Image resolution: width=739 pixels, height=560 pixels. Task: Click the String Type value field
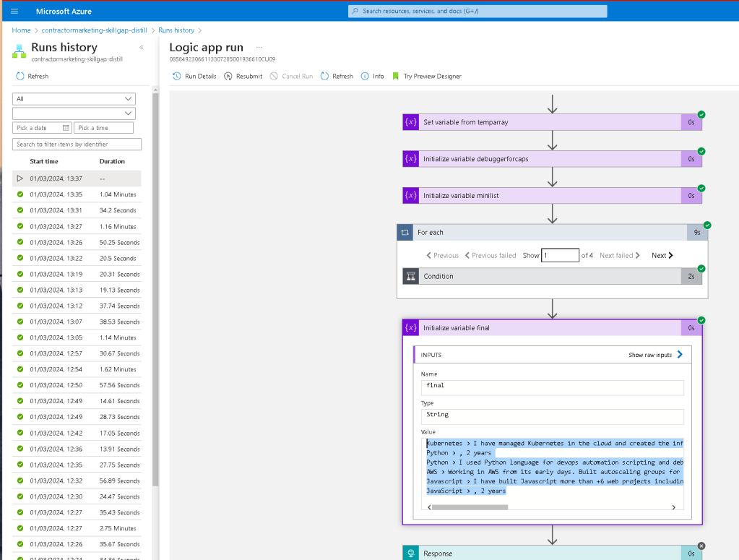(553, 417)
